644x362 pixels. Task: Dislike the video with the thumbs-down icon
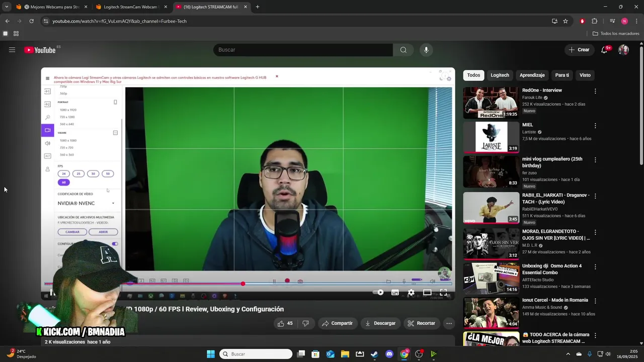305,323
